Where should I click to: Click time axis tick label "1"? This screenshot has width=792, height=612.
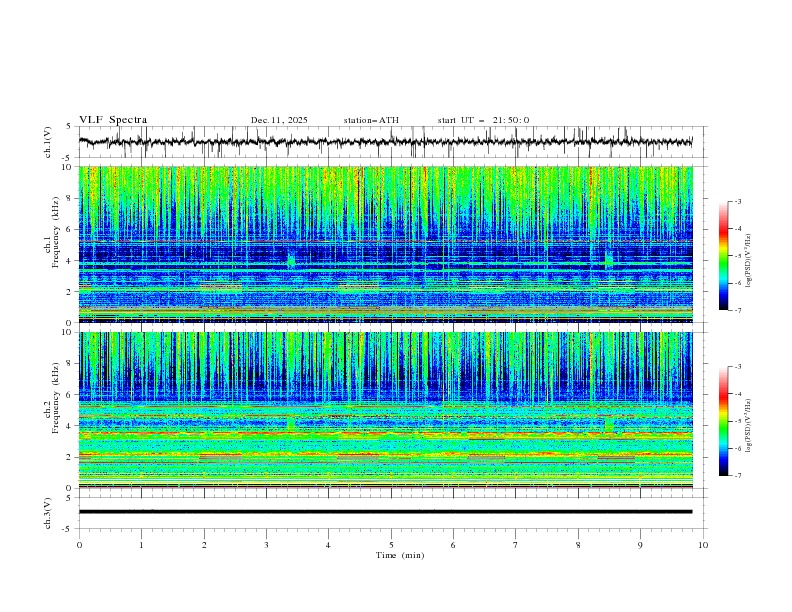141,545
